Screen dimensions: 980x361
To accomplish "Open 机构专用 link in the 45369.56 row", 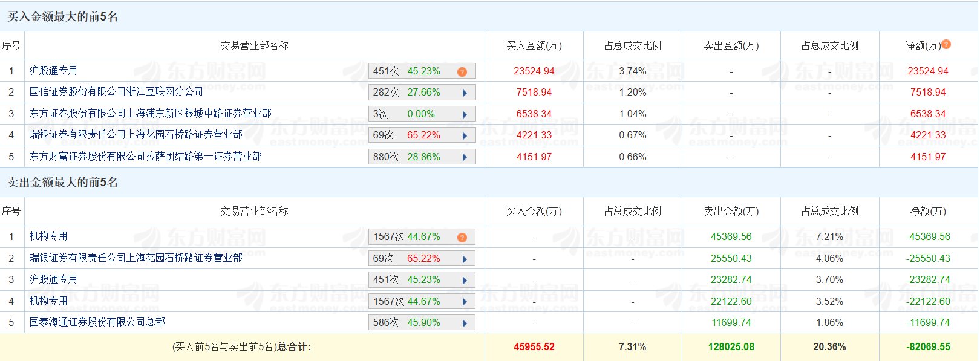I will pos(48,236).
